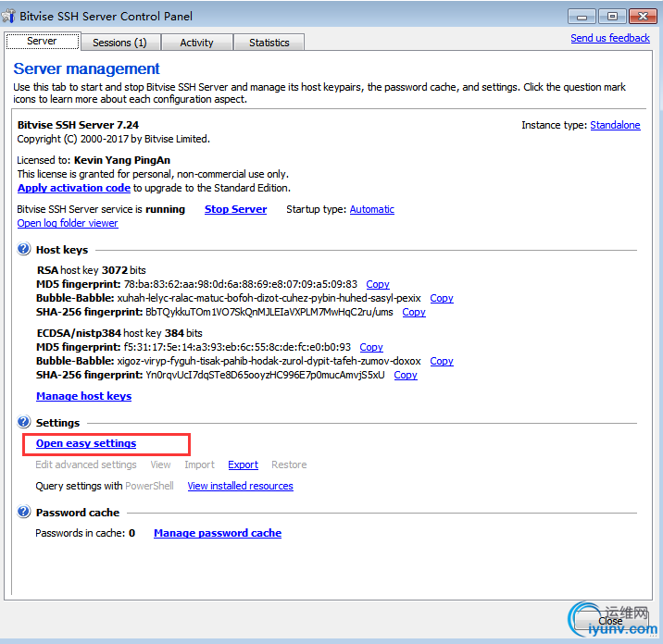Open the Sessions (1) tab
The image size is (663, 644).
pyautogui.click(x=120, y=43)
